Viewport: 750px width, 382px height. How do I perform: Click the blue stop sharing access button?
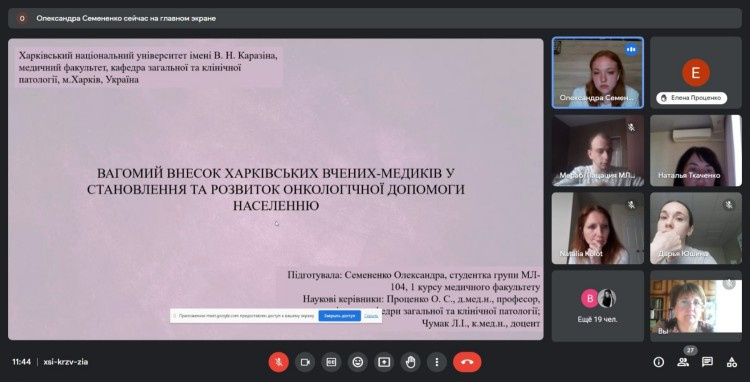click(340, 316)
